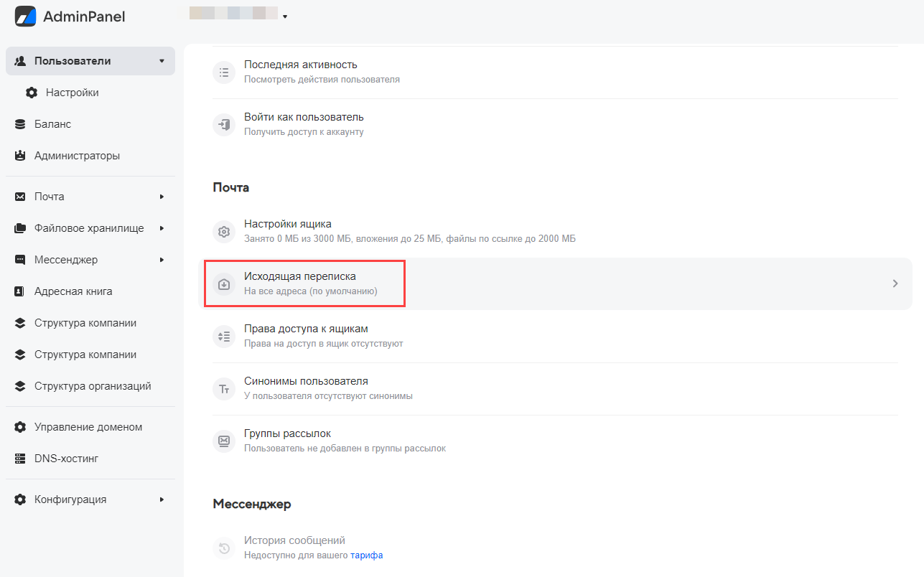Click the Синонимы пользователя text icon
Viewport: 924px width, 577px height.
coord(224,388)
